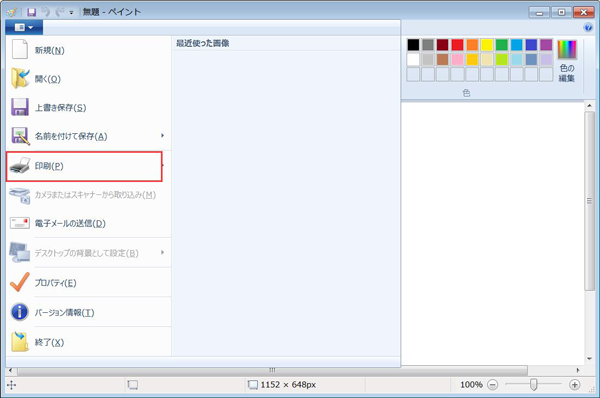Screen dimensions: 600x398
Task: Open the quick access toolbar customize dropdown
Action: tap(71, 13)
